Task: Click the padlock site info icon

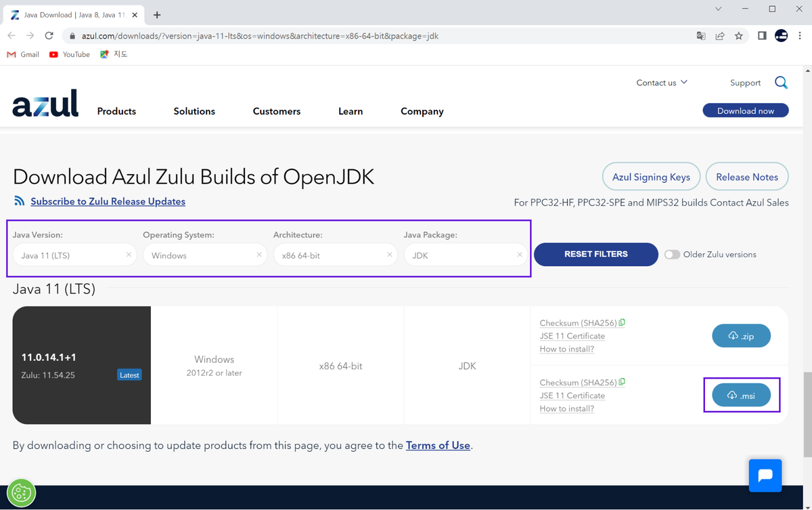Action: point(72,36)
